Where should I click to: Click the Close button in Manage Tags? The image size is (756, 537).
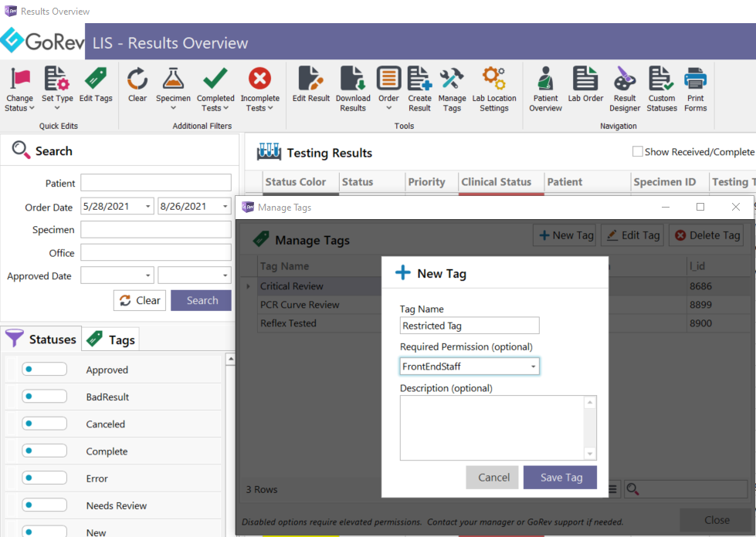coord(717,520)
